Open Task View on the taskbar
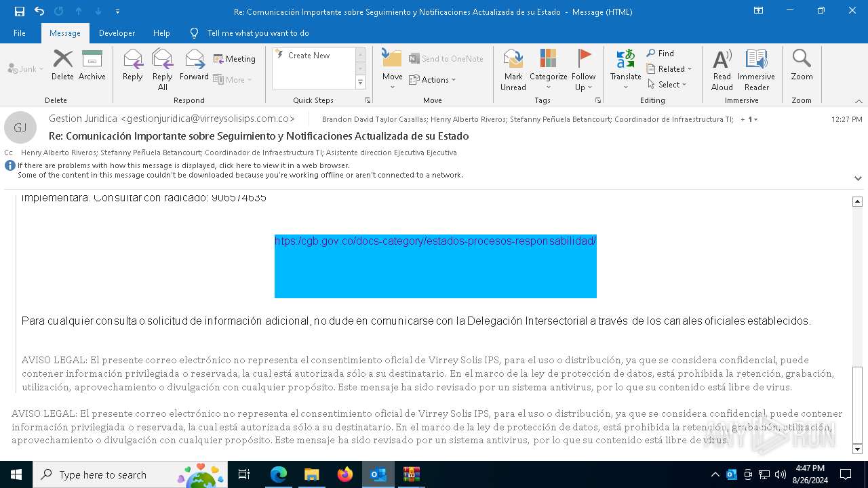This screenshot has height=488, width=868. (x=244, y=474)
